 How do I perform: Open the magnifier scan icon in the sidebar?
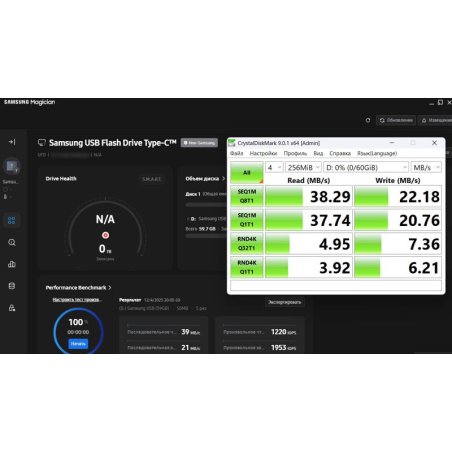tap(12, 242)
